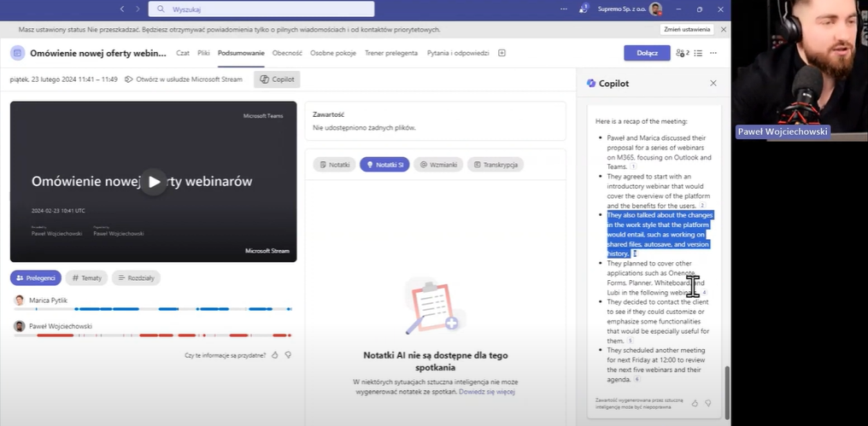Toggle the Copilot button above the video
The height and width of the screenshot is (426, 868).
tap(277, 79)
